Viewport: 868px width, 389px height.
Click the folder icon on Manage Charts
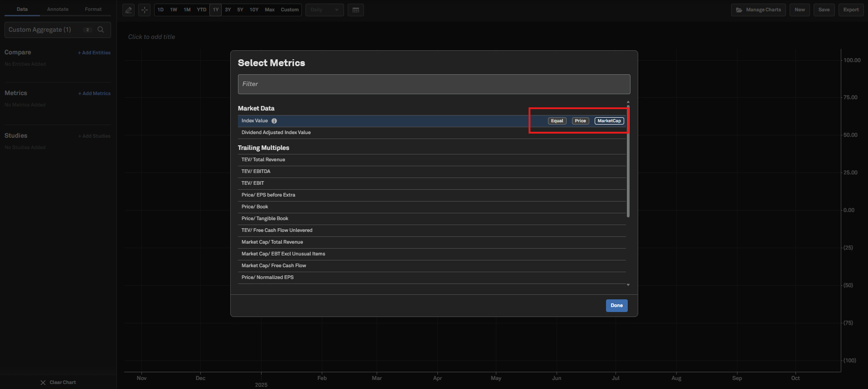[739, 10]
